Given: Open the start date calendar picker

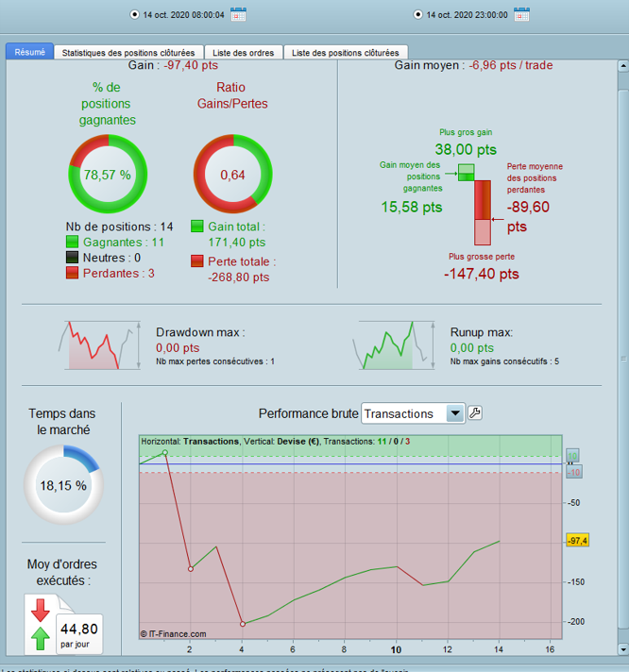Looking at the screenshot, I should coord(238,14).
